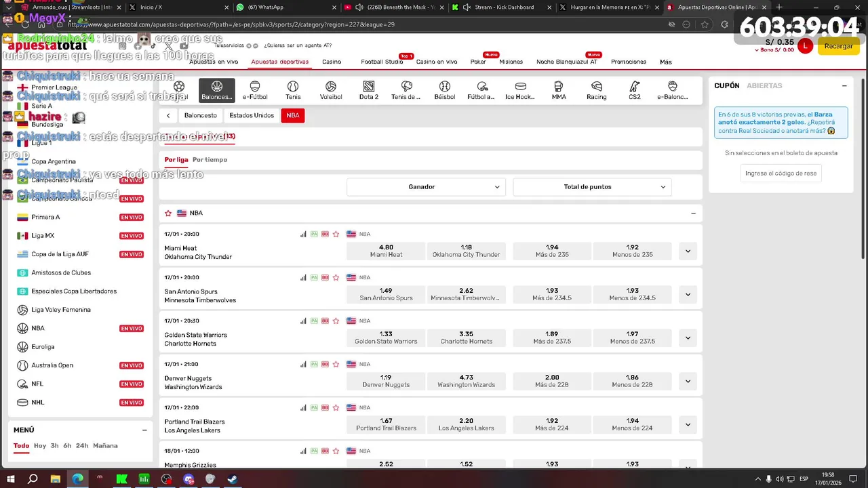Screen dimensions: 868x488
Task: Expand more markets for Warriors vs Hornets
Action: [688, 338]
